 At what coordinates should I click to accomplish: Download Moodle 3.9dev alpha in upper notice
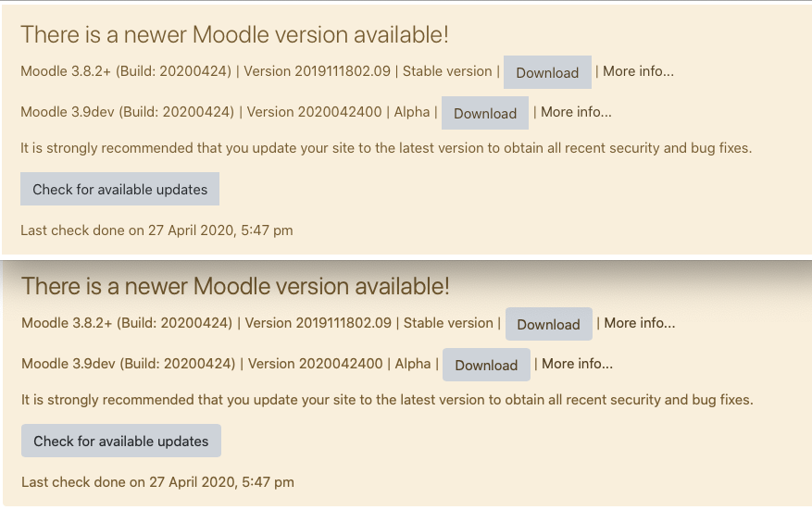(x=485, y=113)
